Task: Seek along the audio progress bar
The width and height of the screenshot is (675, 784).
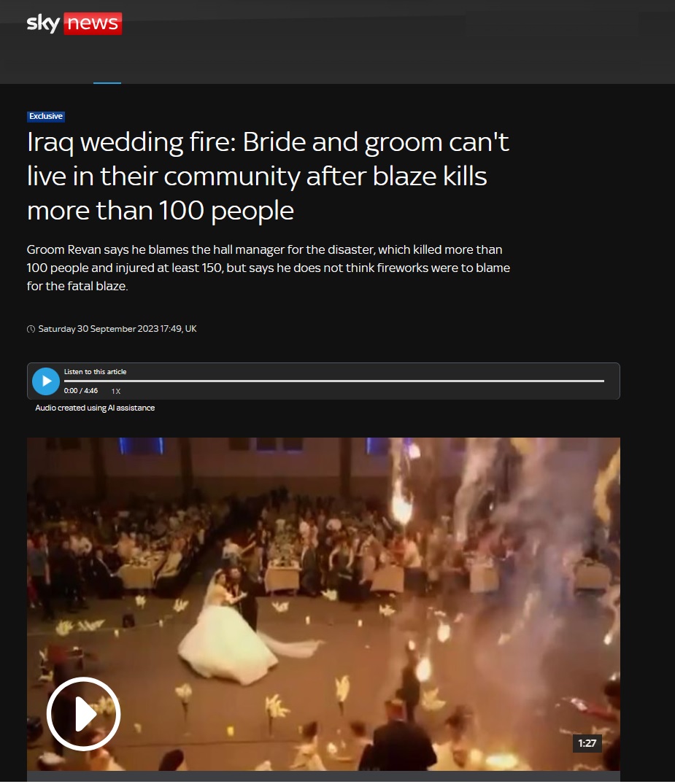Action: point(333,381)
